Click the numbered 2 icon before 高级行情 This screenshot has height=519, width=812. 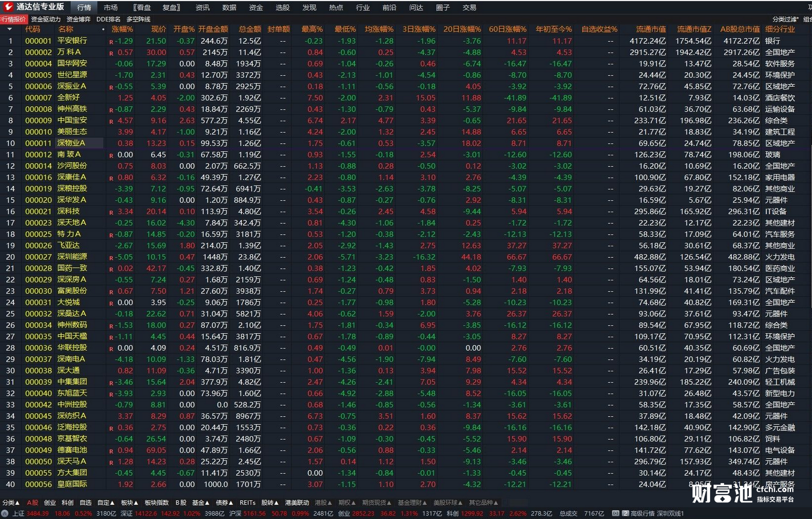click(x=625, y=513)
